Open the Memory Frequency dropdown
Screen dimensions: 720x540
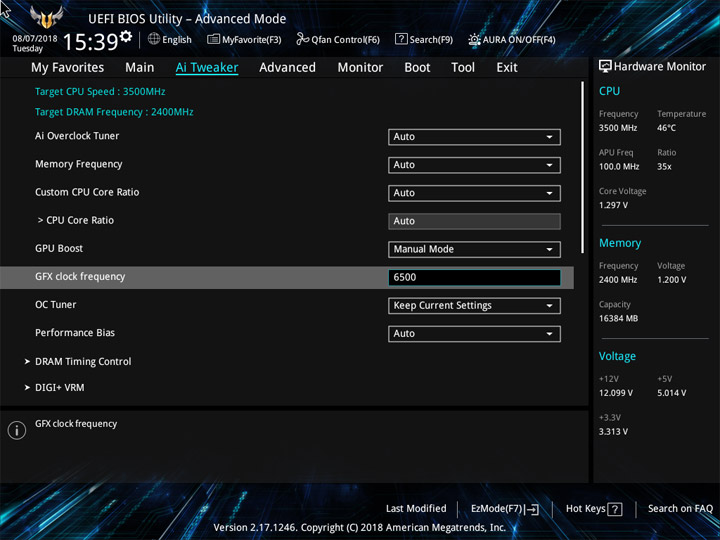coord(474,165)
